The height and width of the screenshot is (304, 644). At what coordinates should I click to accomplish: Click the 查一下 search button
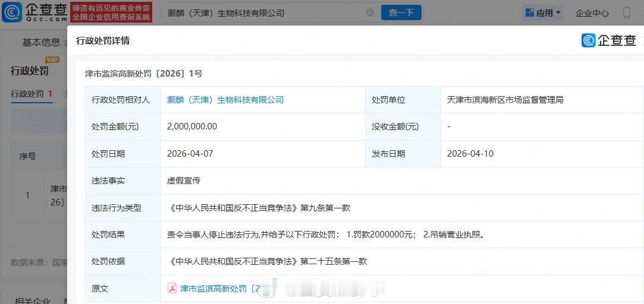tap(401, 12)
